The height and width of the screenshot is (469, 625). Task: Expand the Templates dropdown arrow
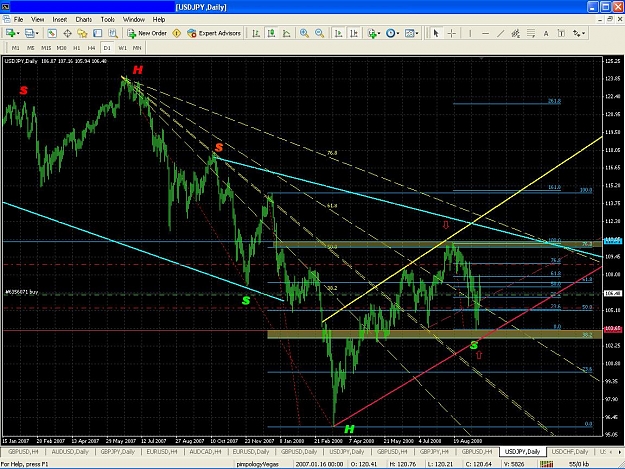pyautogui.click(x=417, y=33)
